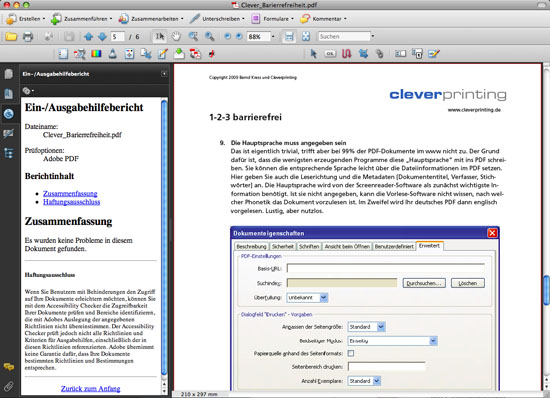This screenshot has height=398, width=550.
Task: Follow the 'Zurück zum Anfang' link
Action: pyautogui.click(x=90, y=389)
